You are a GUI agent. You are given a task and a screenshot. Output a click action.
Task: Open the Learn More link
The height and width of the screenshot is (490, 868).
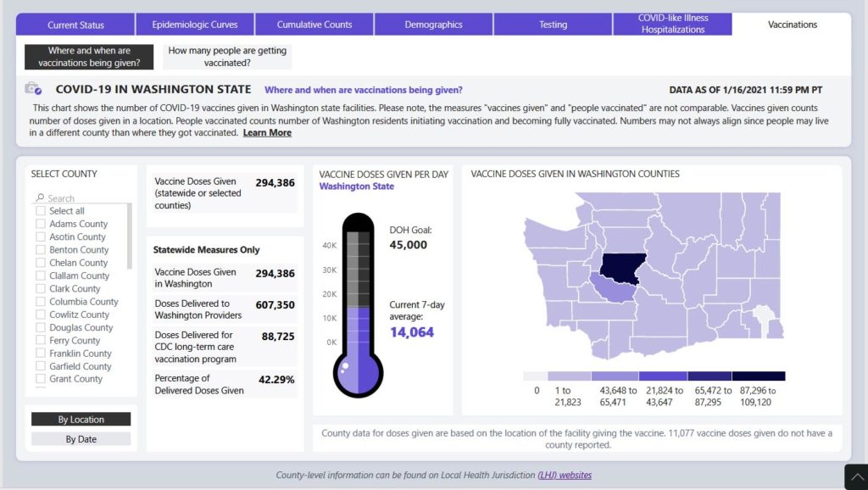(267, 133)
